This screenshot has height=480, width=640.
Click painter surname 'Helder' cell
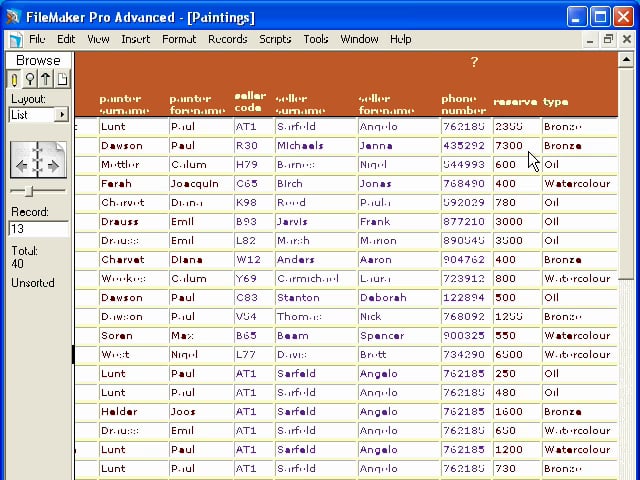[133, 411]
